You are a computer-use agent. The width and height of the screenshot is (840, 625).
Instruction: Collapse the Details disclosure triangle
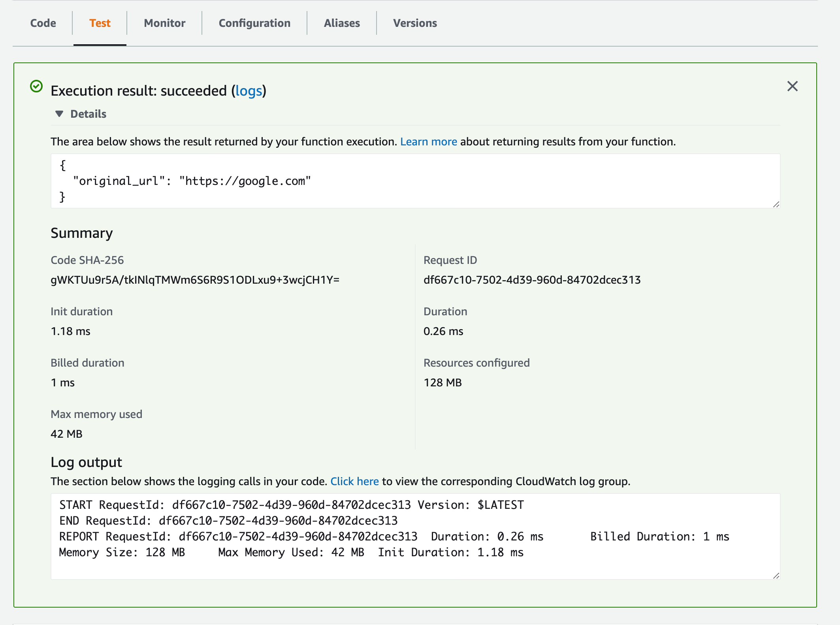pos(59,114)
